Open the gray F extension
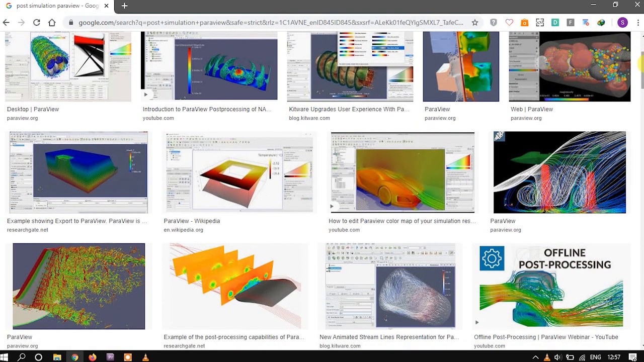The width and height of the screenshot is (644, 362). (x=570, y=22)
